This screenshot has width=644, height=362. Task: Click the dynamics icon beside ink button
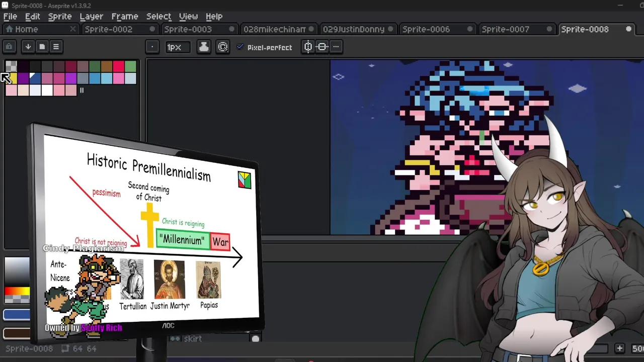tap(223, 47)
